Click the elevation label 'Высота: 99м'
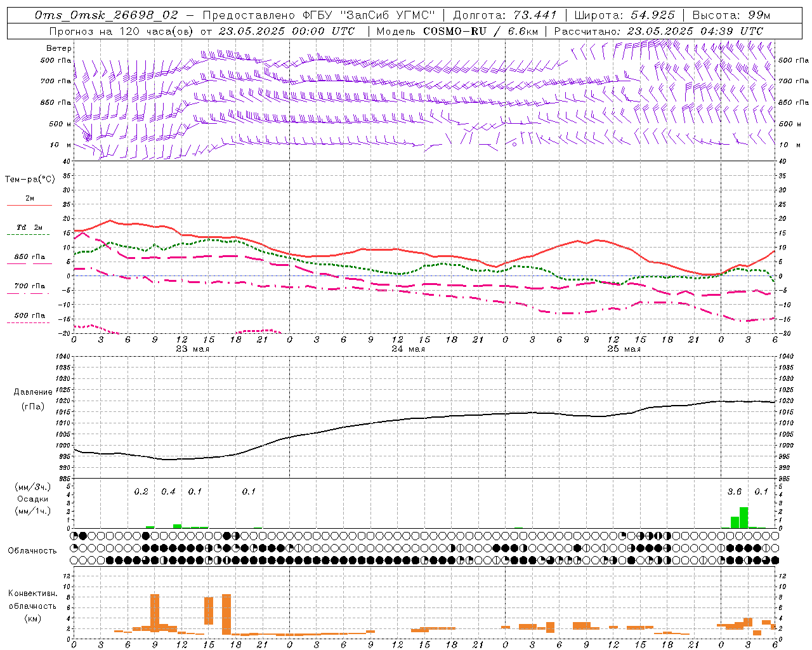 pos(731,15)
